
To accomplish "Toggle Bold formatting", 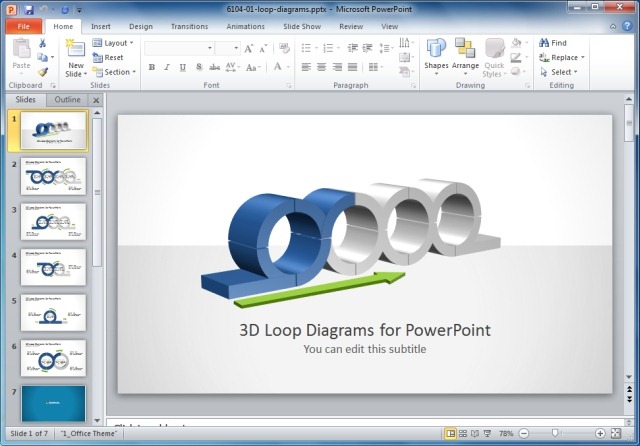I will pyautogui.click(x=151, y=67).
